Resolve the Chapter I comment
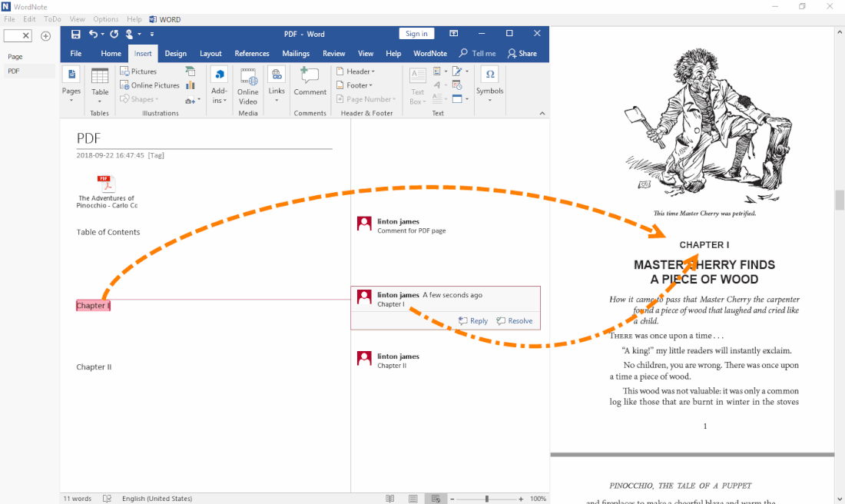Viewport: 845px width, 504px height. pos(515,320)
